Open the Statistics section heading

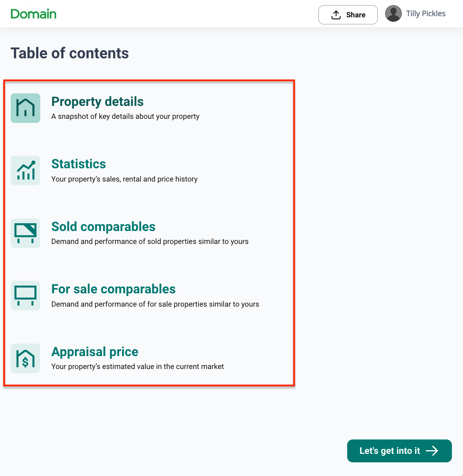(79, 164)
